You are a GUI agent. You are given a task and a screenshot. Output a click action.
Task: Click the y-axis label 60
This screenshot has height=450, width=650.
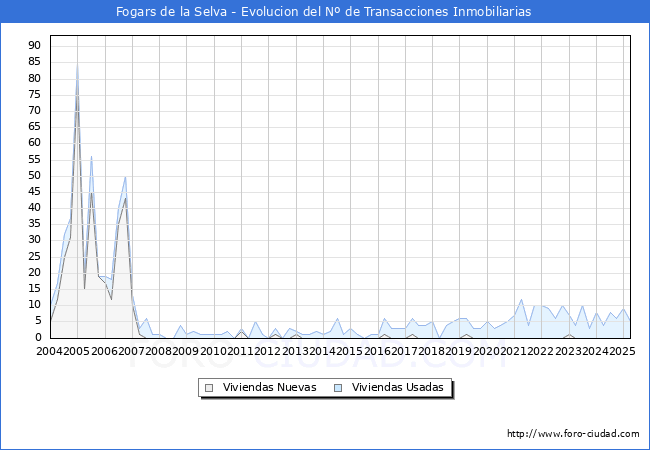[34, 143]
